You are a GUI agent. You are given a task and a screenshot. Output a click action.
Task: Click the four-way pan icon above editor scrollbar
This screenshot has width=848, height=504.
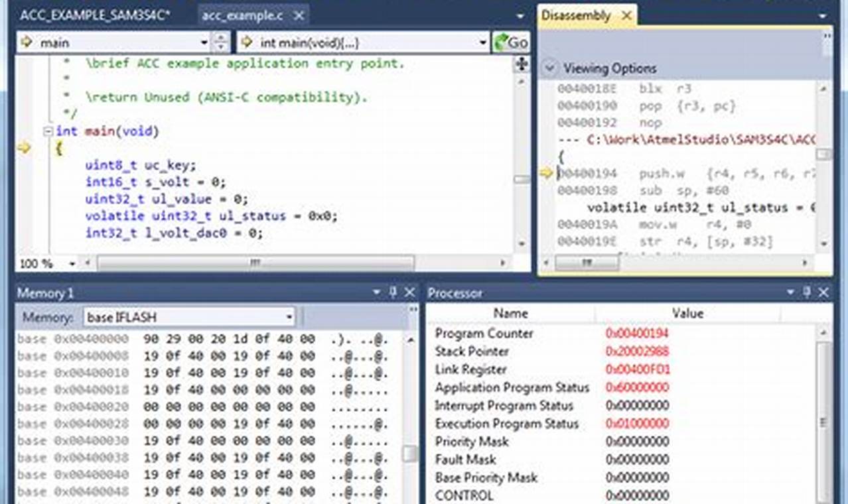pos(522,64)
